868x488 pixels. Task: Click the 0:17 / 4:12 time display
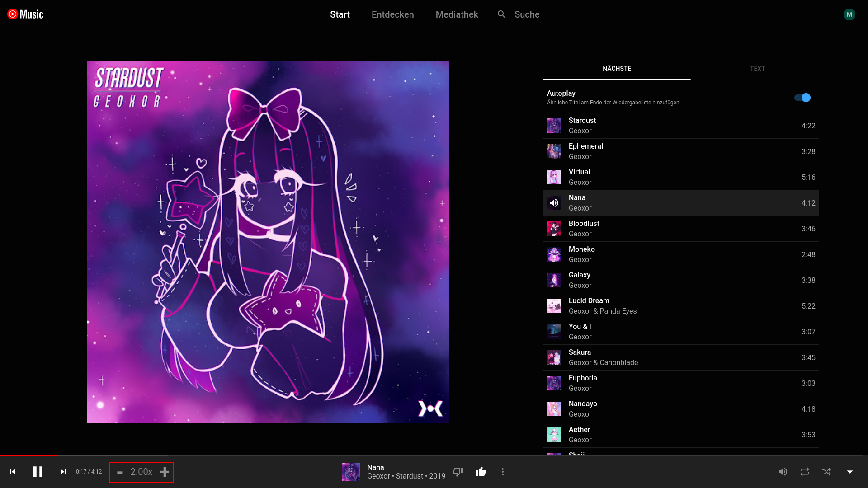(x=89, y=472)
